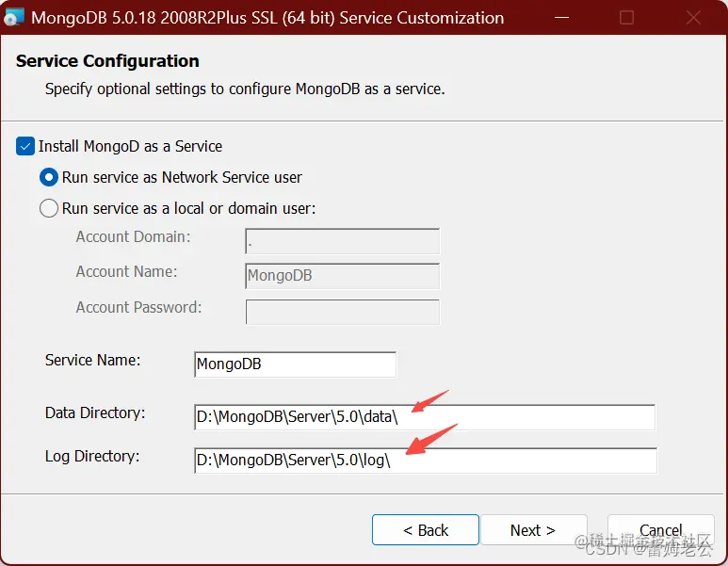Continue with the Next button
The height and width of the screenshot is (566, 728).
533,530
